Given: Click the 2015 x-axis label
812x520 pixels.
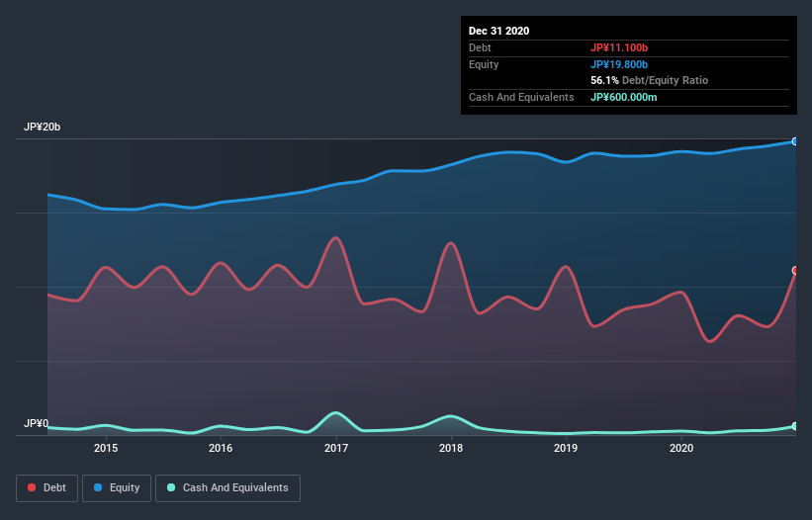Looking at the screenshot, I should (106, 448).
